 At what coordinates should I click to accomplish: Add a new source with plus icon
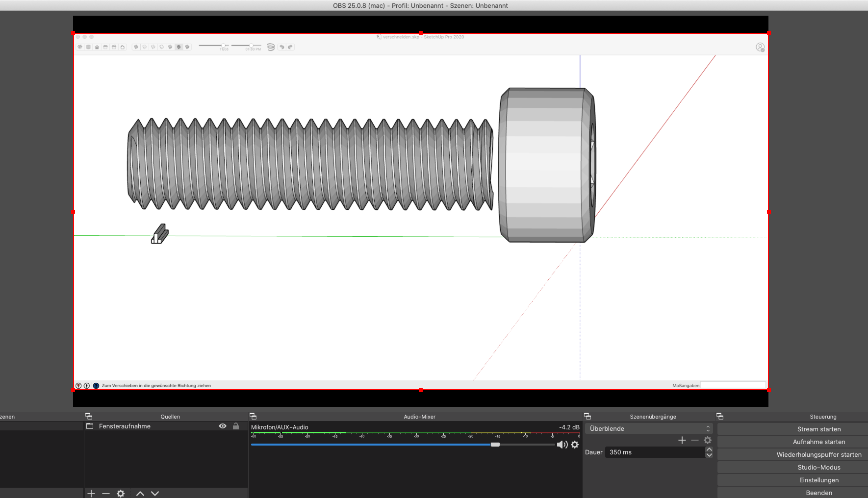tap(91, 493)
